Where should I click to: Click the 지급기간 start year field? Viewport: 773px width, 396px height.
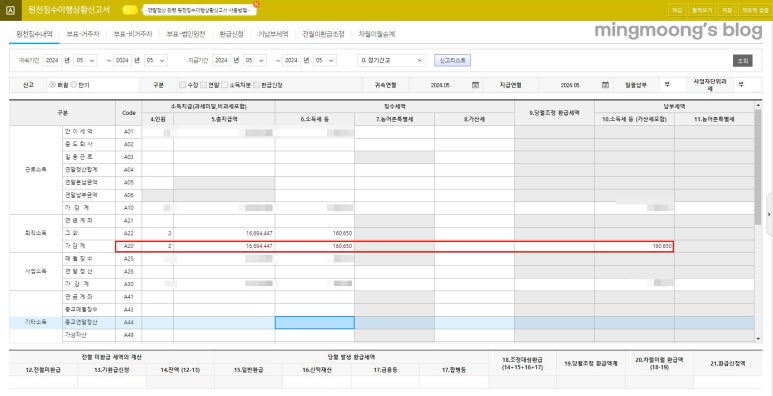221,60
